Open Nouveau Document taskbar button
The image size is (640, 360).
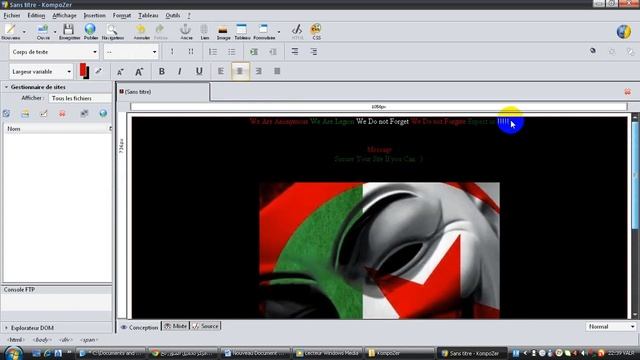(x=256, y=353)
